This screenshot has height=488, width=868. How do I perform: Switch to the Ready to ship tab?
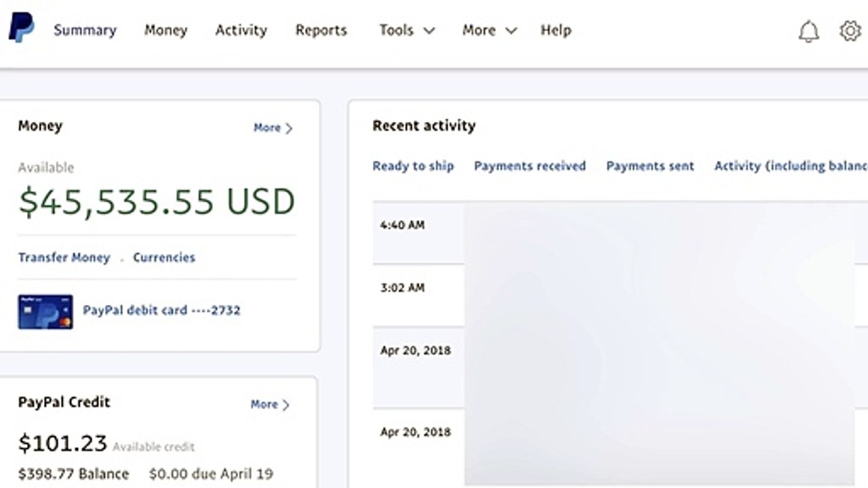pos(413,166)
